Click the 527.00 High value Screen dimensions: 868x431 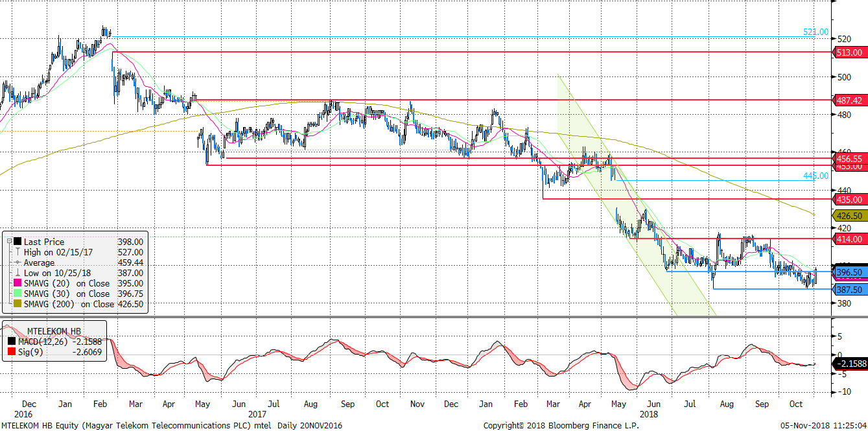[130, 252]
